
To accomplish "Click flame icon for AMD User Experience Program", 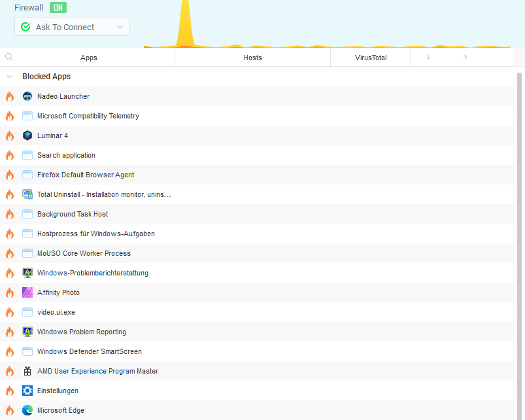I will [10, 371].
